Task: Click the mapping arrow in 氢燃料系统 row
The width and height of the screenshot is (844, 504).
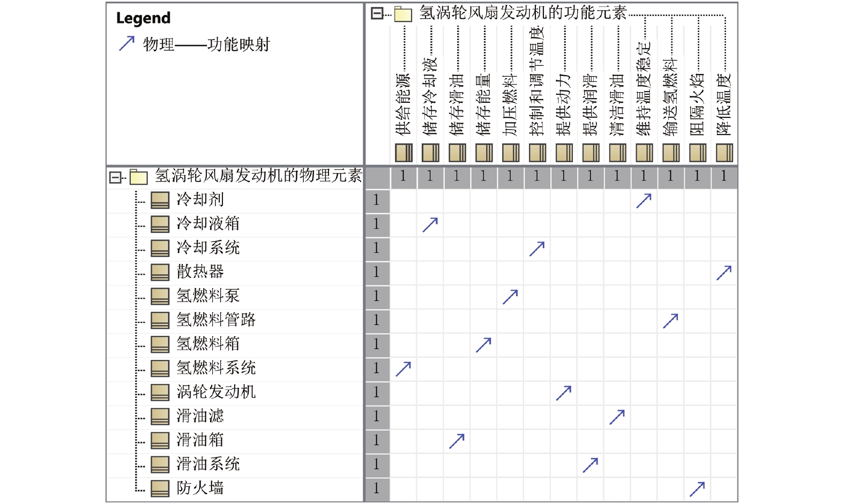Action: 403,368
